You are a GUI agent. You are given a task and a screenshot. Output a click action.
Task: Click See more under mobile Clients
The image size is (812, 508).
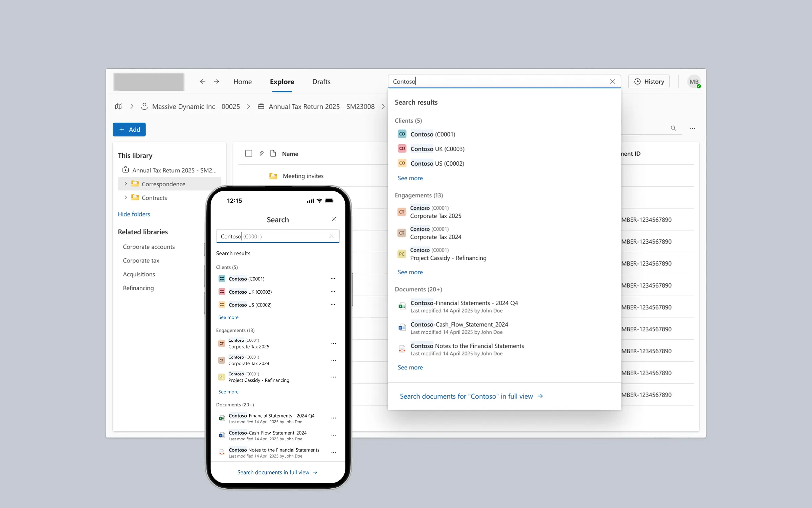[x=228, y=317]
